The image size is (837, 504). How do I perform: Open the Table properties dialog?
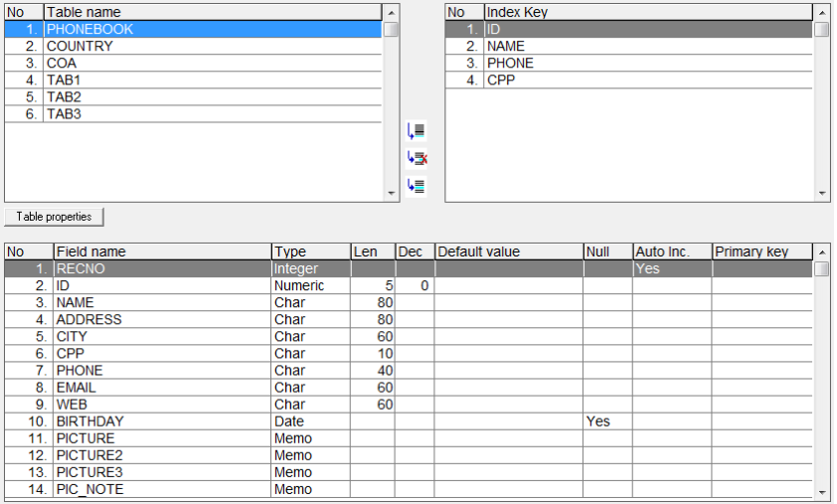54,217
